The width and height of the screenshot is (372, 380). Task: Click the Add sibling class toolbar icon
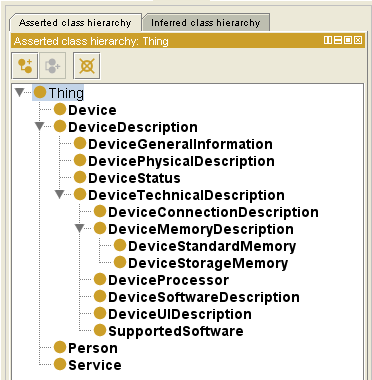point(52,66)
